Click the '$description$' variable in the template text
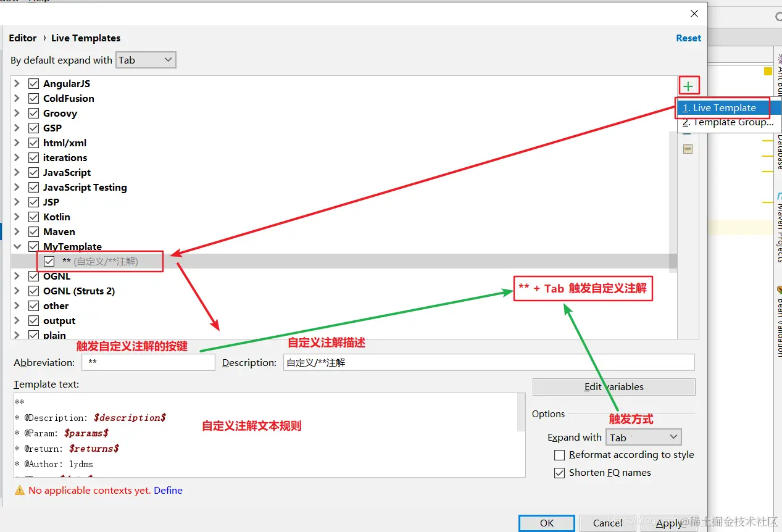 click(x=130, y=418)
